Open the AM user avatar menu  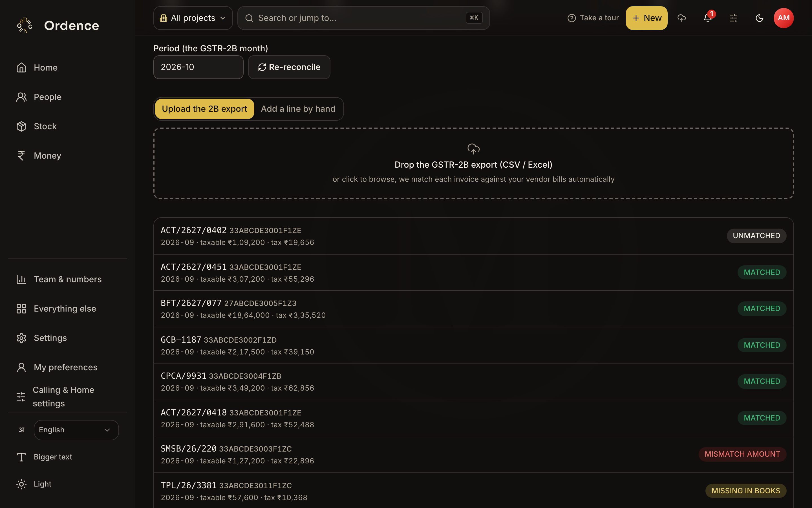point(784,18)
